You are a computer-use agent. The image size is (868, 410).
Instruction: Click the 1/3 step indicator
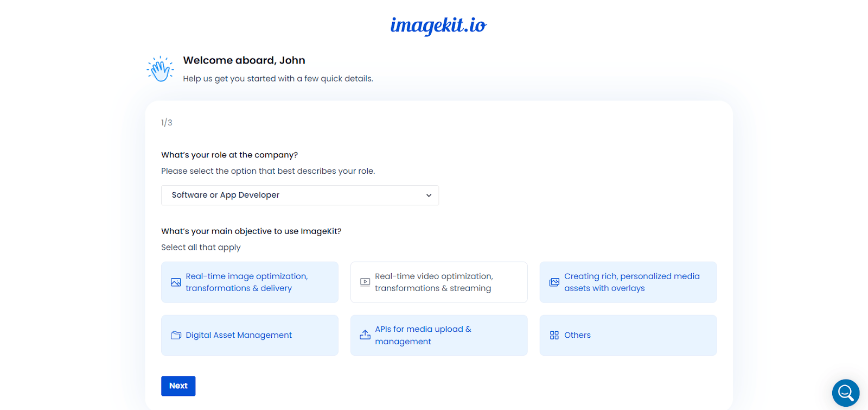[167, 123]
